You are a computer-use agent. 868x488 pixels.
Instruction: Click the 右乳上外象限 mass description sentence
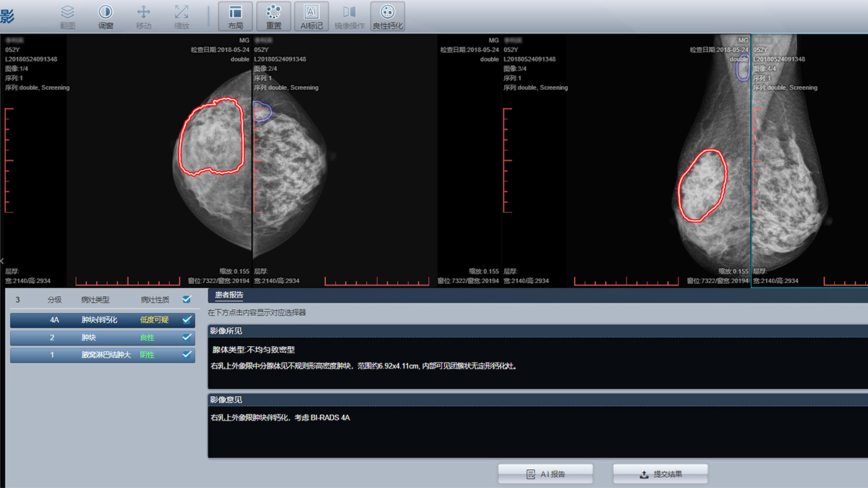[x=363, y=366]
